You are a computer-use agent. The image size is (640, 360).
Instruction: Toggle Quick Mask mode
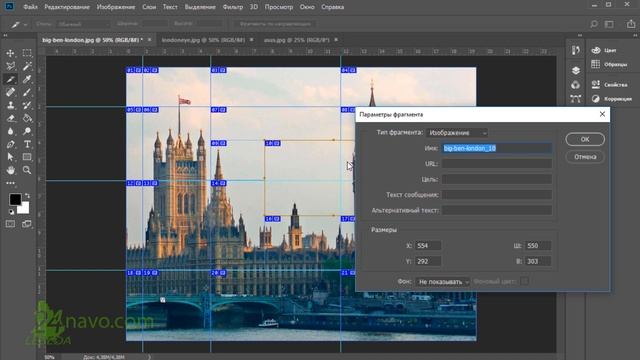pos(11,224)
